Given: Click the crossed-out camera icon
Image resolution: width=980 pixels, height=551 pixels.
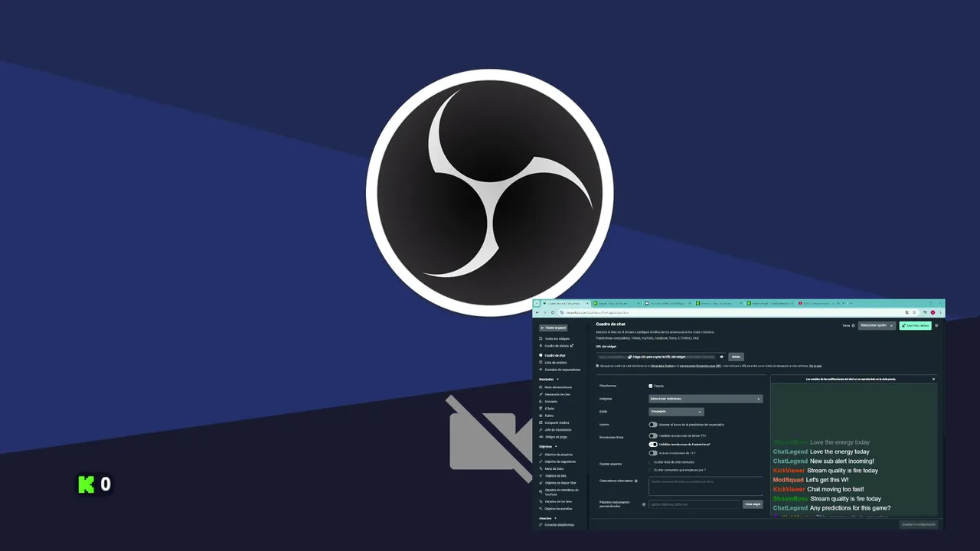Looking at the screenshot, I should point(490,438).
